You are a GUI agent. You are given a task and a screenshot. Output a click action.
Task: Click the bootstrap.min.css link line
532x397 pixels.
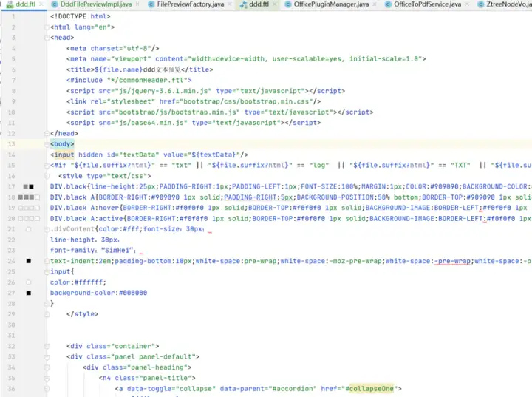click(x=194, y=101)
